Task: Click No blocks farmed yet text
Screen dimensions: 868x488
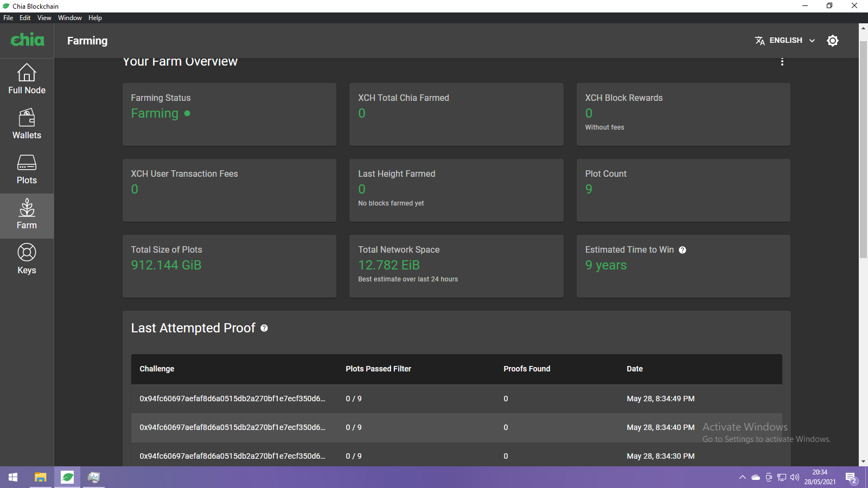Action: (x=391, y=203)
